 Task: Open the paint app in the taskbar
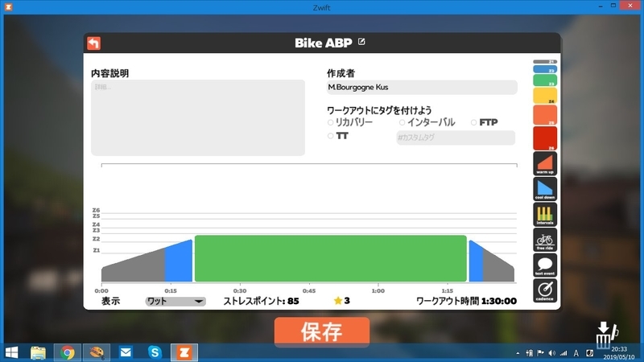pyautogui.click(x=97, y=352)
